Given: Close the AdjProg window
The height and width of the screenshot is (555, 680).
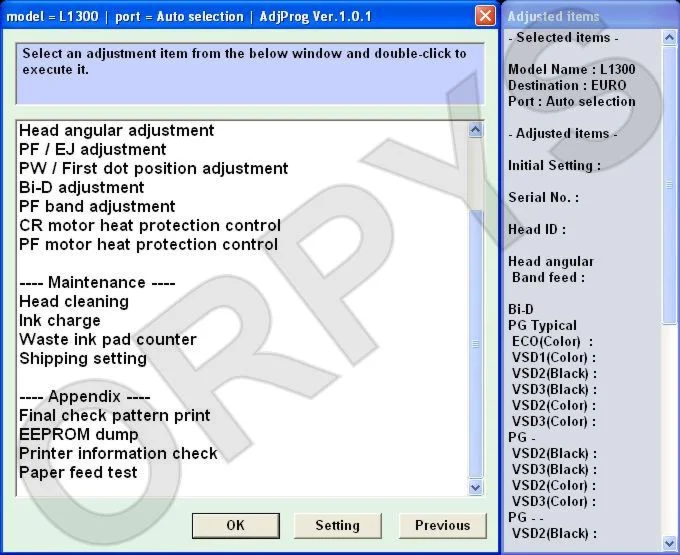Looking at the screenshot, I should click(485, 16).
